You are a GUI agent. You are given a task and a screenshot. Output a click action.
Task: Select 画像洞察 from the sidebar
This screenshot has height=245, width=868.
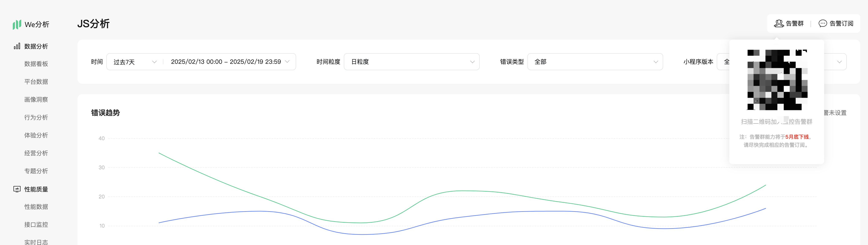[36, 99]
